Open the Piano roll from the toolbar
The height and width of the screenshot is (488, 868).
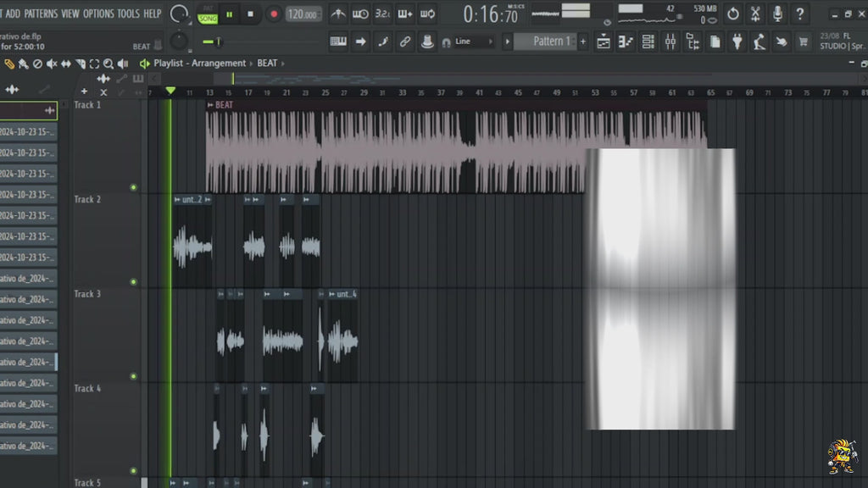(x=626, y=41)
